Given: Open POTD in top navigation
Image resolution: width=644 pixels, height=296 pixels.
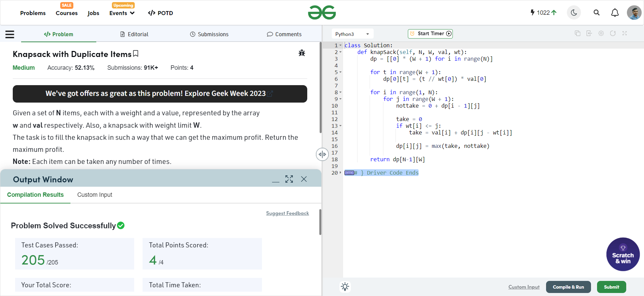Looking at the screenshot, I should [160, 13].
